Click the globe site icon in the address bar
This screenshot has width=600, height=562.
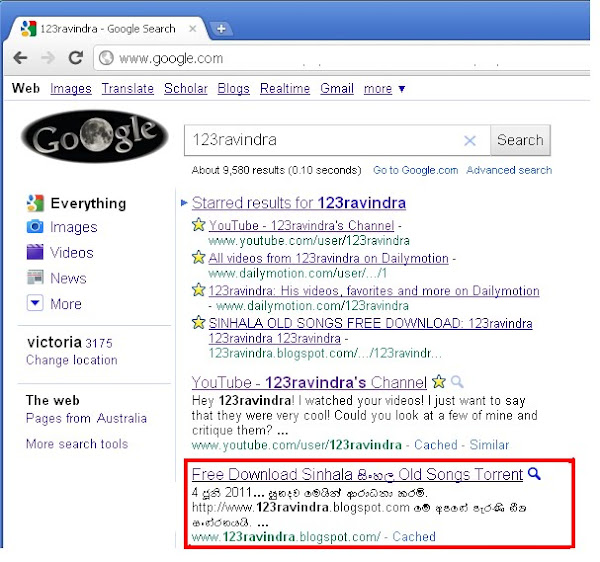[106, 58]
